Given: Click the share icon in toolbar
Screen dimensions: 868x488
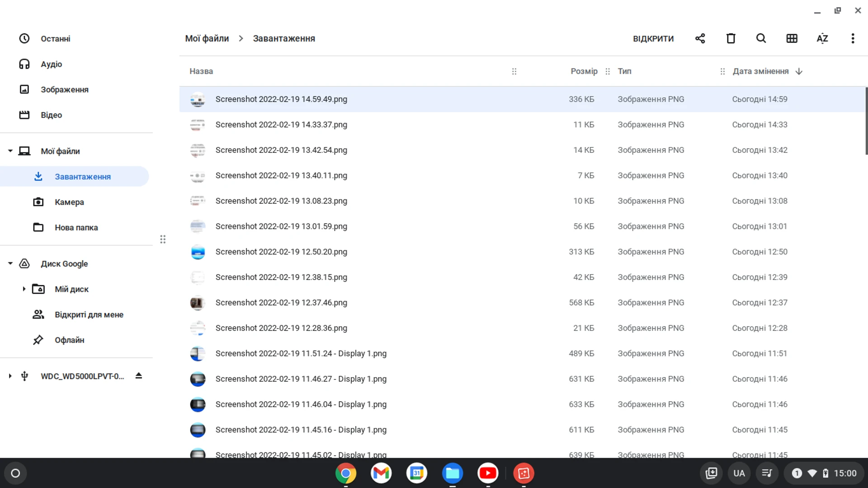Looking at the screenshot, I should pyautogui.click(x=700, y=38).
